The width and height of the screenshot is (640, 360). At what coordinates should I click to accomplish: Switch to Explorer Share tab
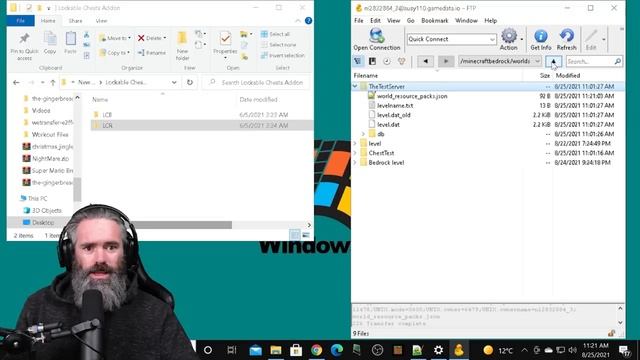(x=75, y=21)
